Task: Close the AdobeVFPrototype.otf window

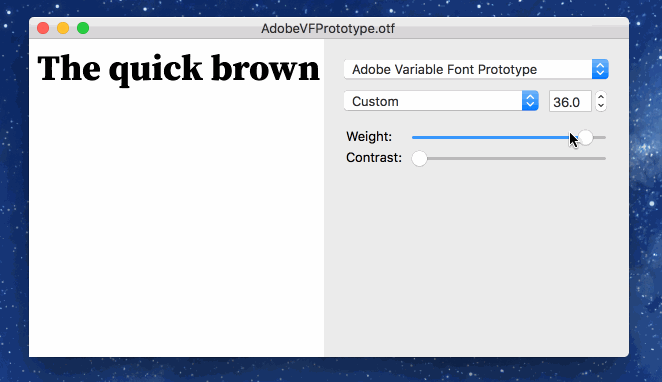Action: (x=43, y=28)
